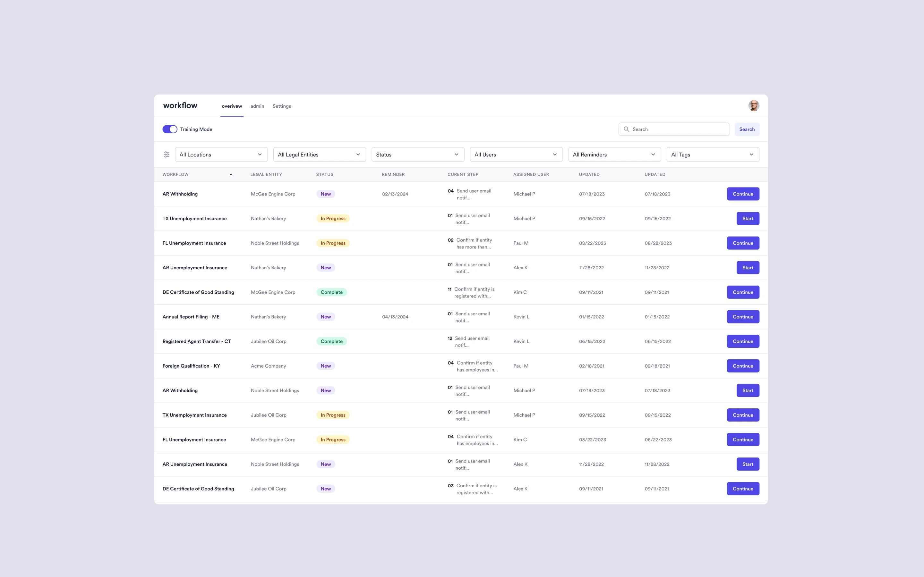
Task: Expand the All Legal Entities dropdown
Action: pos(319,155)
